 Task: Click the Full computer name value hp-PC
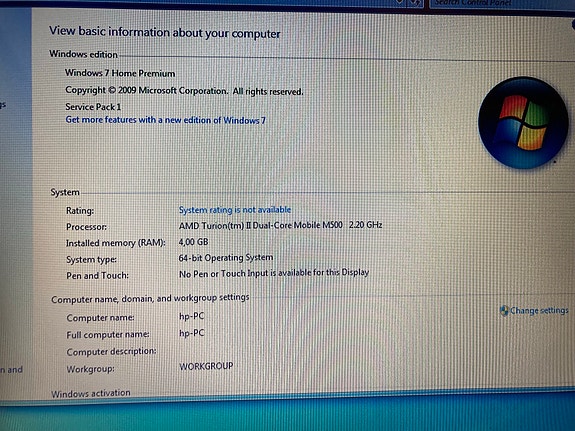(x=191, y=333)
